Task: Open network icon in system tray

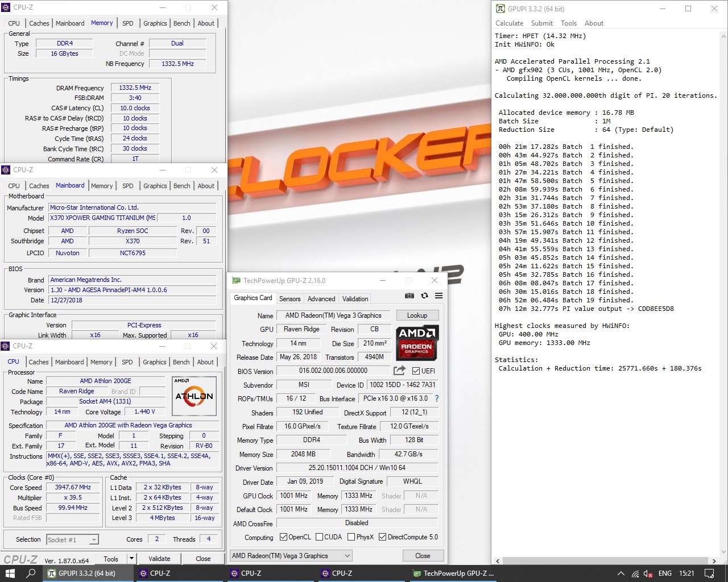Action: click(x=635, y=573)
